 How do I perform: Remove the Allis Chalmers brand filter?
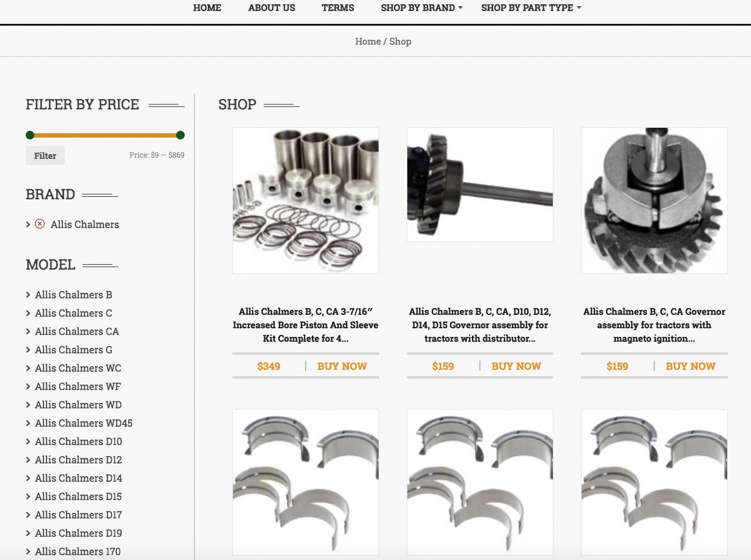[40, 224]
